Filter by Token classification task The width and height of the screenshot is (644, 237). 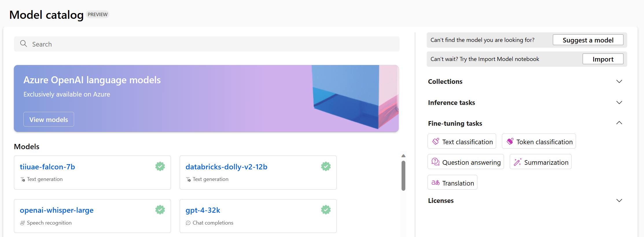539,141
